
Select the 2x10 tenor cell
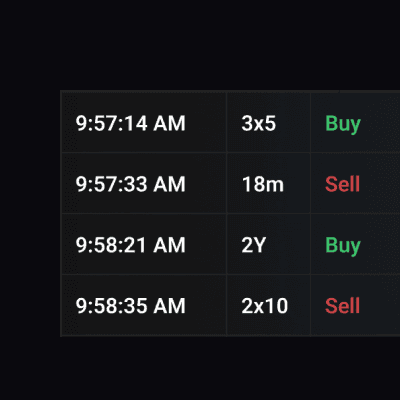click(x=269, y=305)
